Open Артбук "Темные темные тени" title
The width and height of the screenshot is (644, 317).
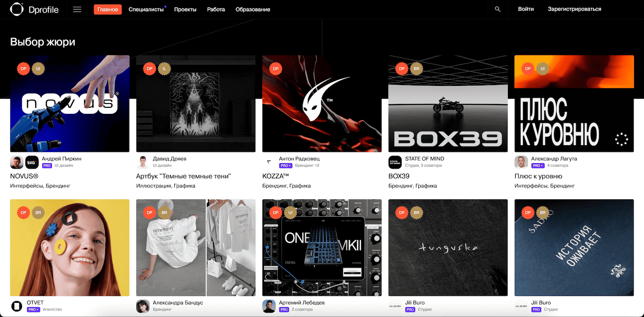click(x=184, y=176)
